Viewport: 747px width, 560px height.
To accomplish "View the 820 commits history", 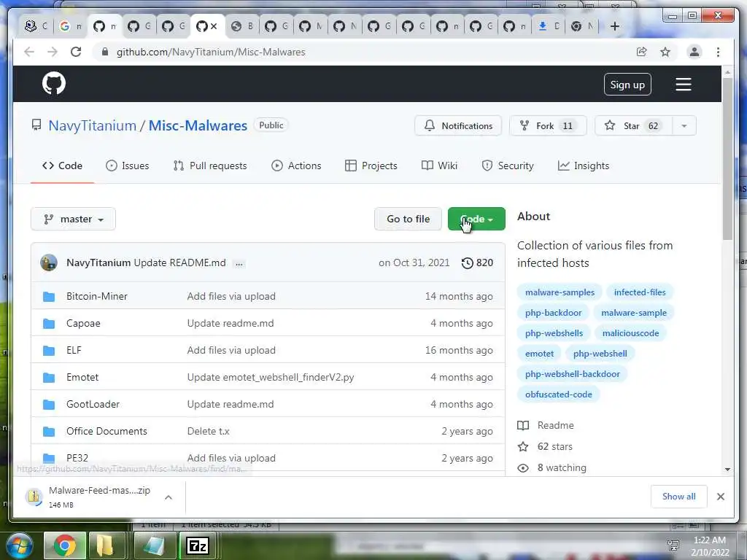I will pyautogui.click(x=477, y=262).
